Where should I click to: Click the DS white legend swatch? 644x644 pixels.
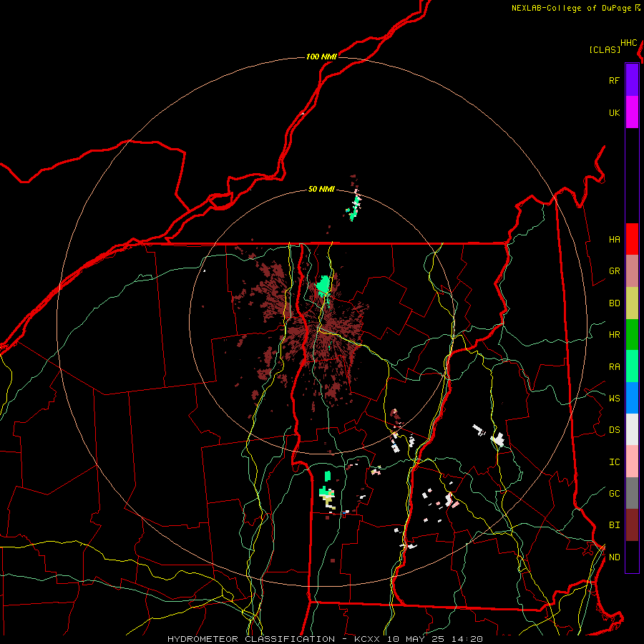[632, 429]
